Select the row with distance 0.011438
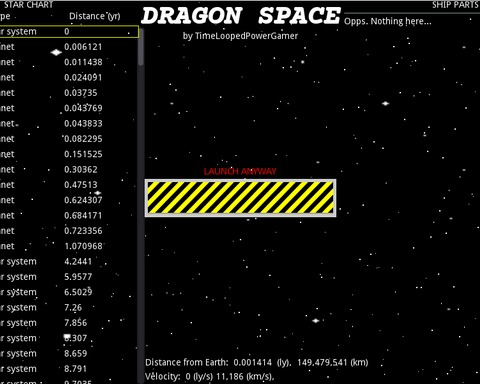 point(69,62)
